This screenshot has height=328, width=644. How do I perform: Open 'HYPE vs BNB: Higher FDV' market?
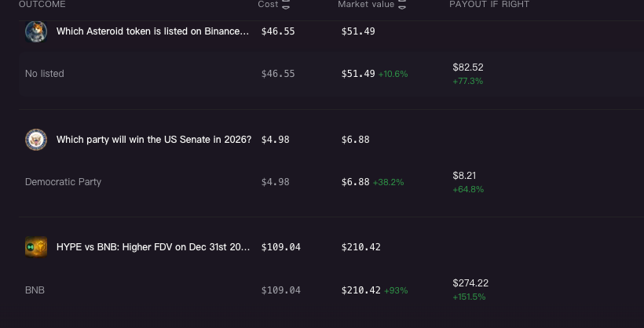[153, 247]
